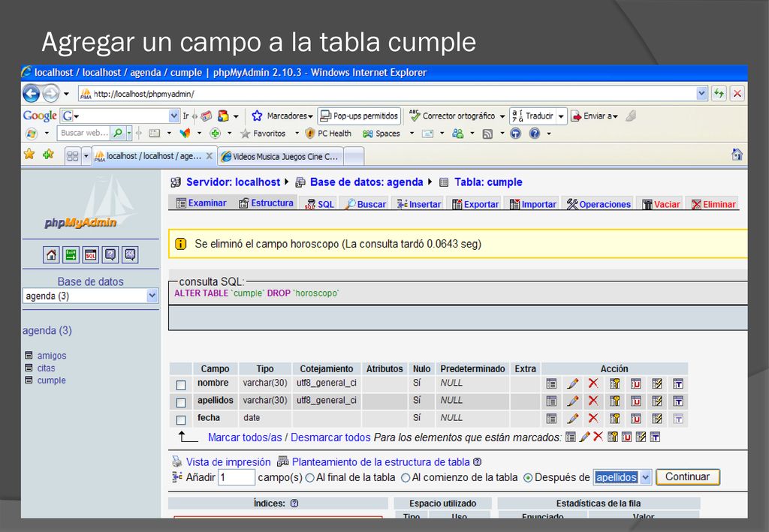
Task: Add index icon on nombre row
Action: pos(656,383)
